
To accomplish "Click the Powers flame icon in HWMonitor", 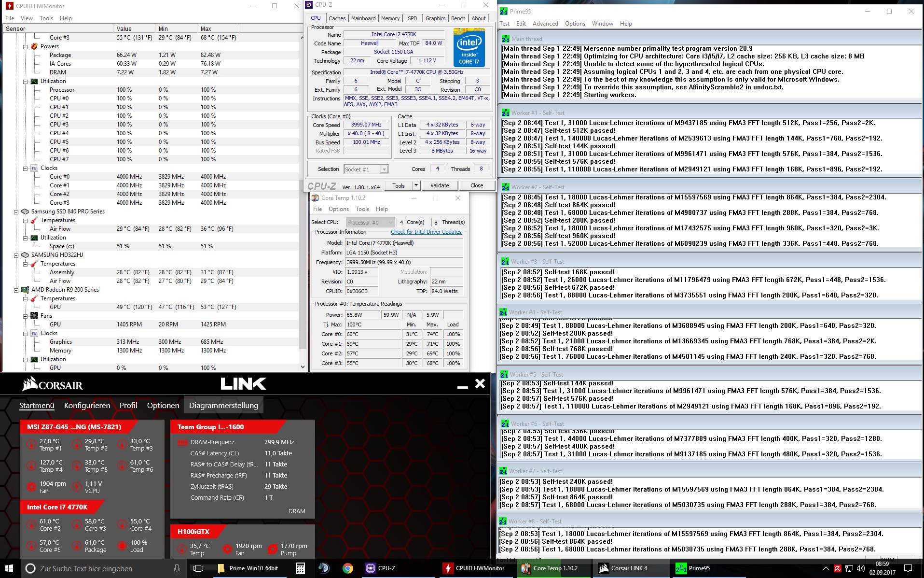I will 34,46.
